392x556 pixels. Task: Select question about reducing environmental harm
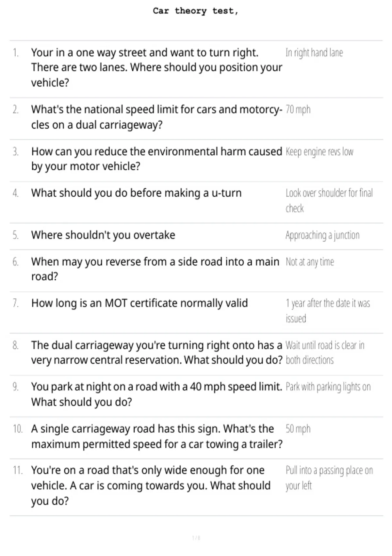click(x=156, y=159)
